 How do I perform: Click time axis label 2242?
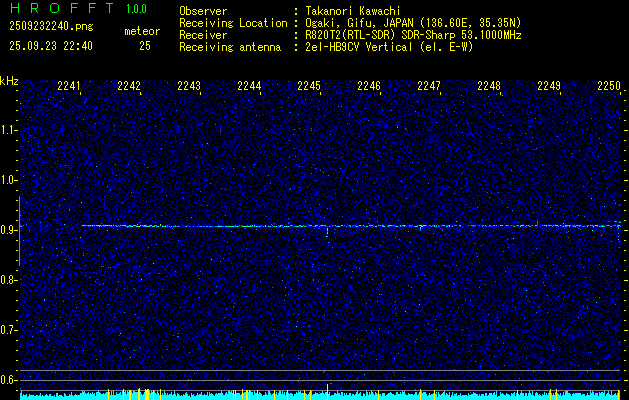[x=129, y=86]
